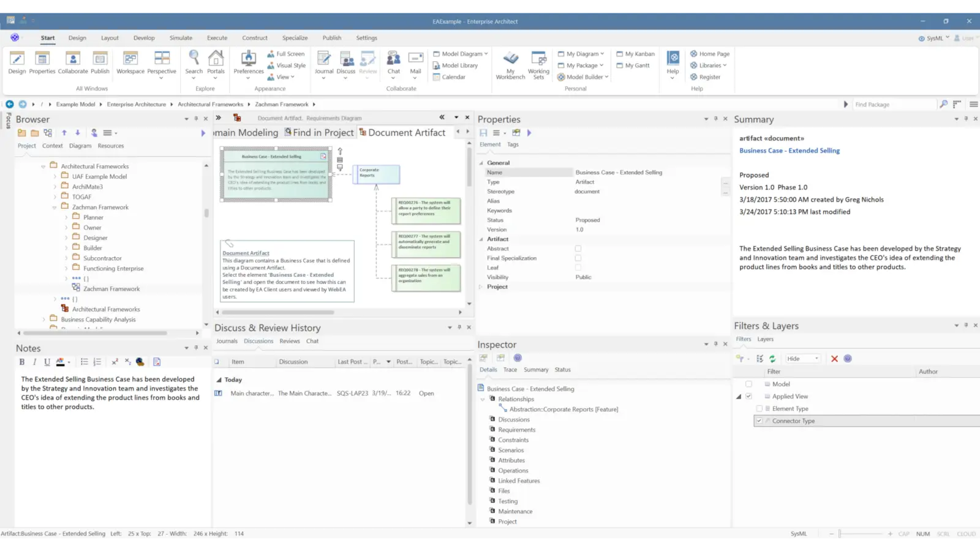Refresh the Filters list

[773, 358]
